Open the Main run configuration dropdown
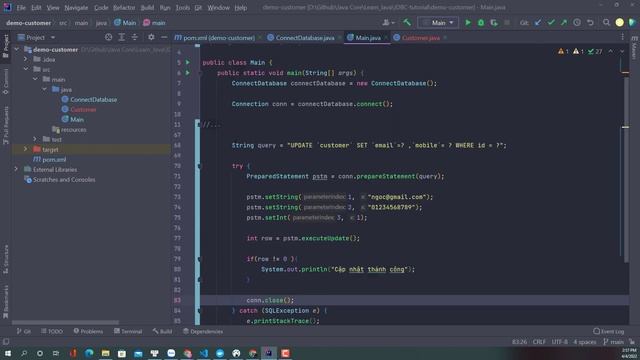Screen dimensions: 640x360 coord(438,22)
